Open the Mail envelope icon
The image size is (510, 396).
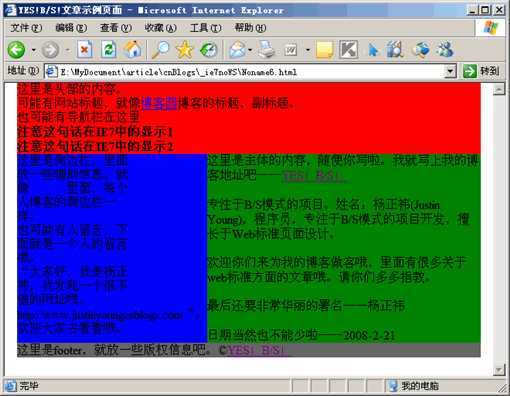(x=237, y=50)
